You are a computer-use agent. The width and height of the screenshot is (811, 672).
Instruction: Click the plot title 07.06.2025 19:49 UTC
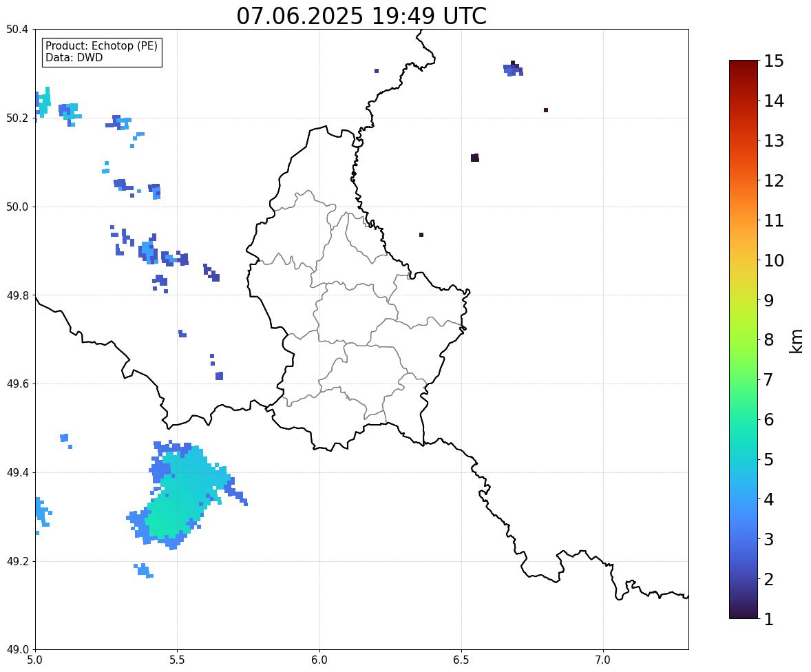(361, 16)
